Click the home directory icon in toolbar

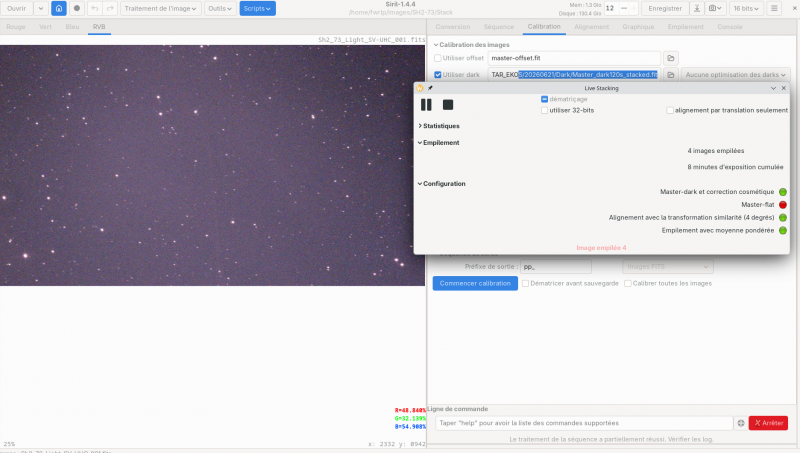tap(59, 8)
